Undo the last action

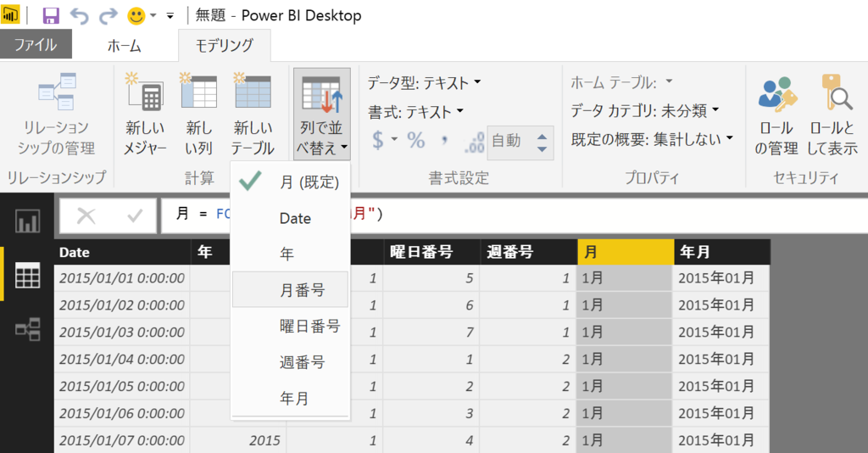coord(79,15)
